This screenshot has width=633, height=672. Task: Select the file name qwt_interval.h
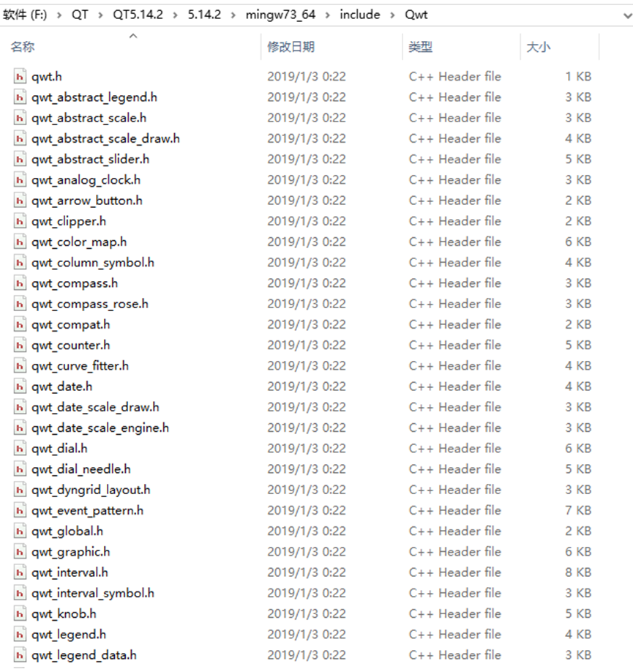point(70,572)
